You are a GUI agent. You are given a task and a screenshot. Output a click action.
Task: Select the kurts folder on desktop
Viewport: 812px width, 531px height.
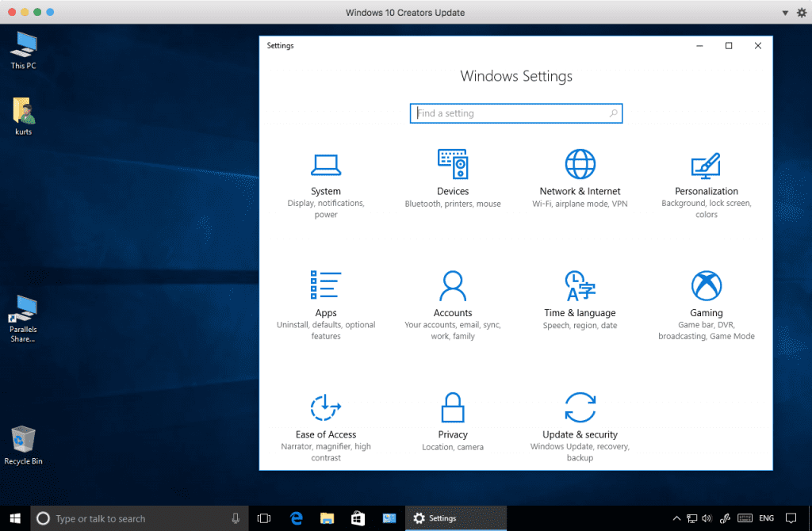click(23, 117)
